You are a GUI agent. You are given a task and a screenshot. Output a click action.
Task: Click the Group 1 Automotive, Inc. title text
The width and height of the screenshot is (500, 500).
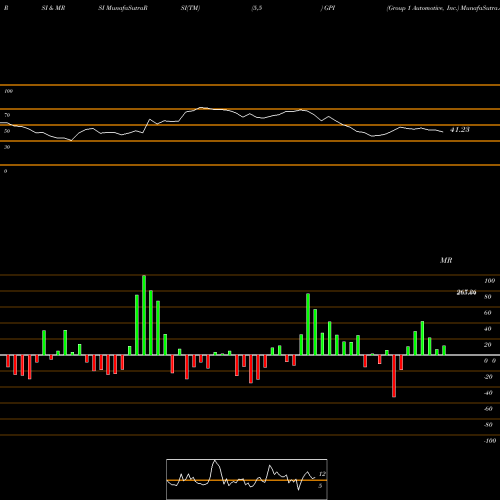423,8
